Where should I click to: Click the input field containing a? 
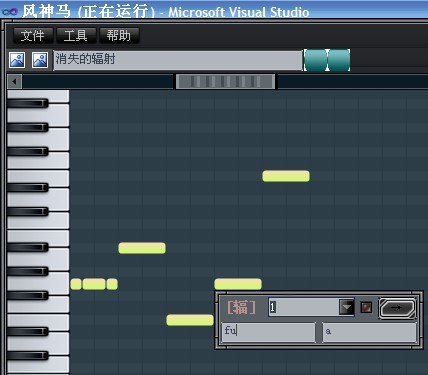(x=370, y=332)
